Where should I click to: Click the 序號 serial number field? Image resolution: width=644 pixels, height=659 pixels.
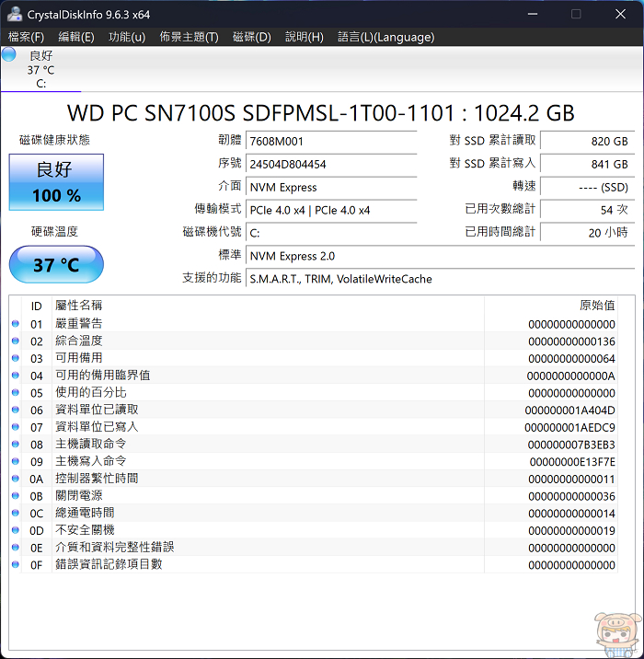pyautogui.click(x=342, y=164)
